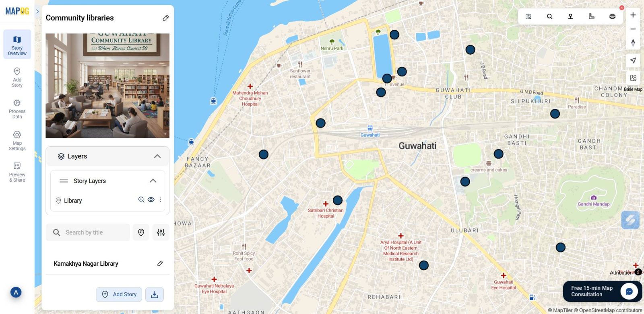Screen dimensions: 644x314
Task: Click the download icon button
Action: point(154,294)
